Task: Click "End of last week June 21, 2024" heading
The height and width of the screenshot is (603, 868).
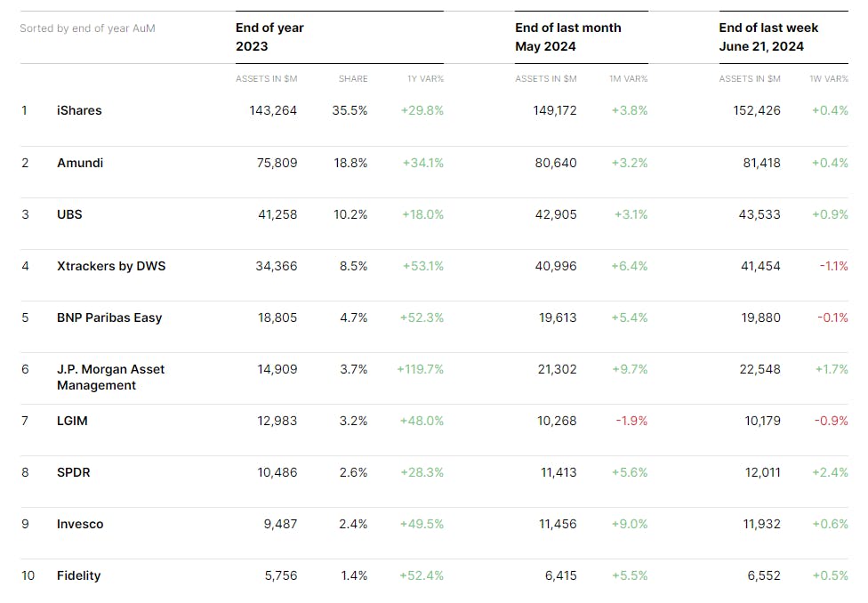Action: click(768, 37)
